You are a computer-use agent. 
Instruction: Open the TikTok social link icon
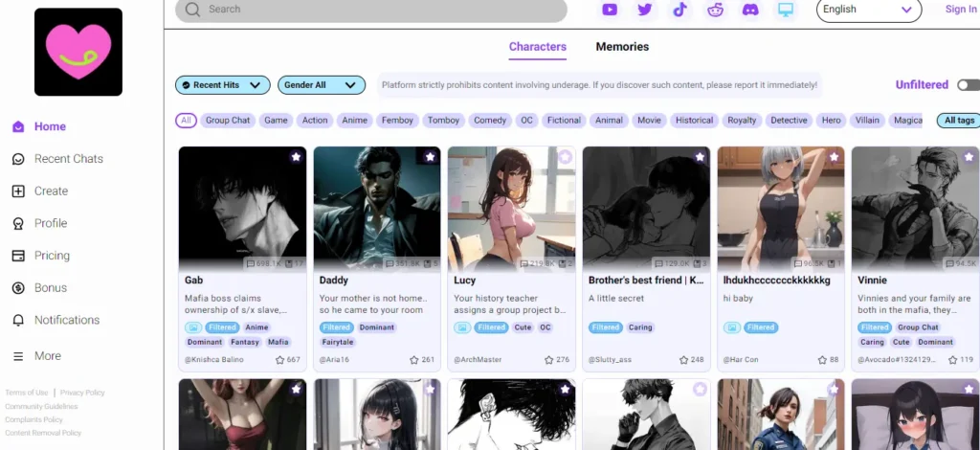pos(680,10)
